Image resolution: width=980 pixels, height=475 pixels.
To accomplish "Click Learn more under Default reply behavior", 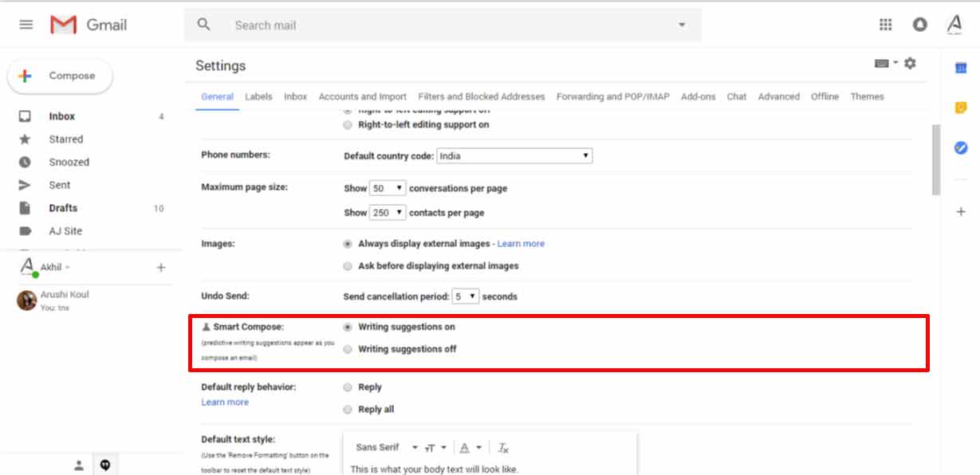I will coord(225,402).
